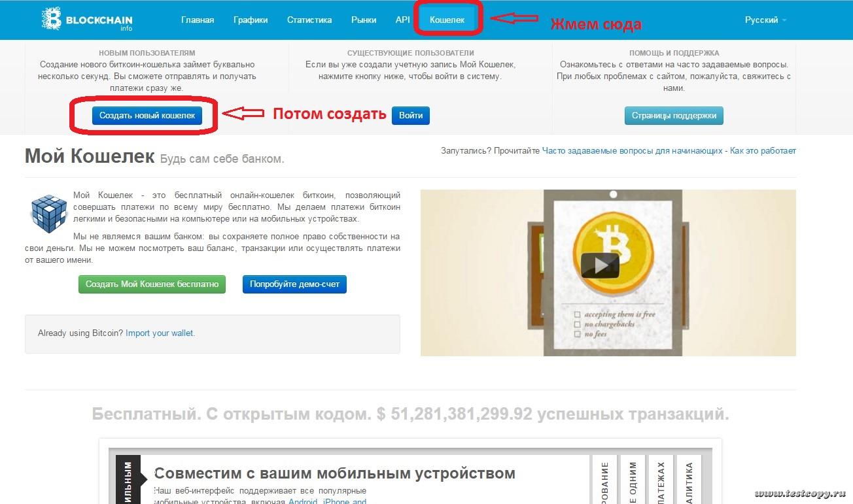Open the Русский language dropdown
Viewport: 853px width, 504px height.
click(765, 20)
